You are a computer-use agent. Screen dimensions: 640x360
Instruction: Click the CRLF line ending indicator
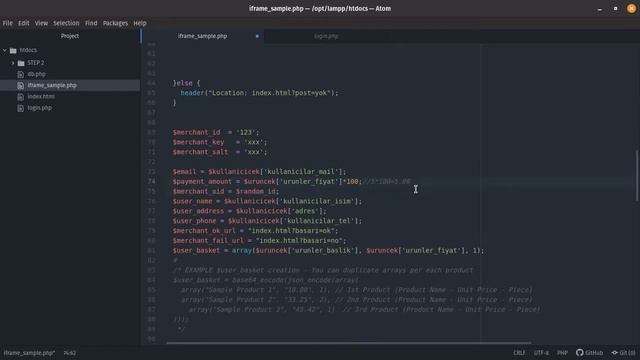click(x=519, y=353)
